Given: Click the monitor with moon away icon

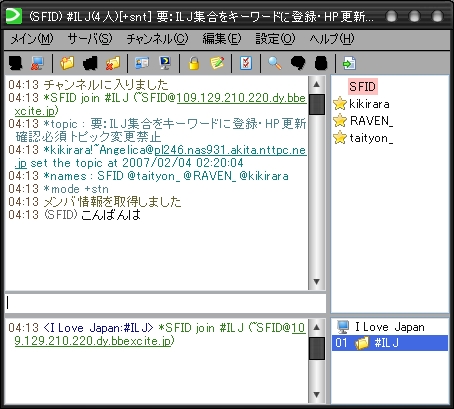Looking at the screenshot, I should tap(165, 63).
